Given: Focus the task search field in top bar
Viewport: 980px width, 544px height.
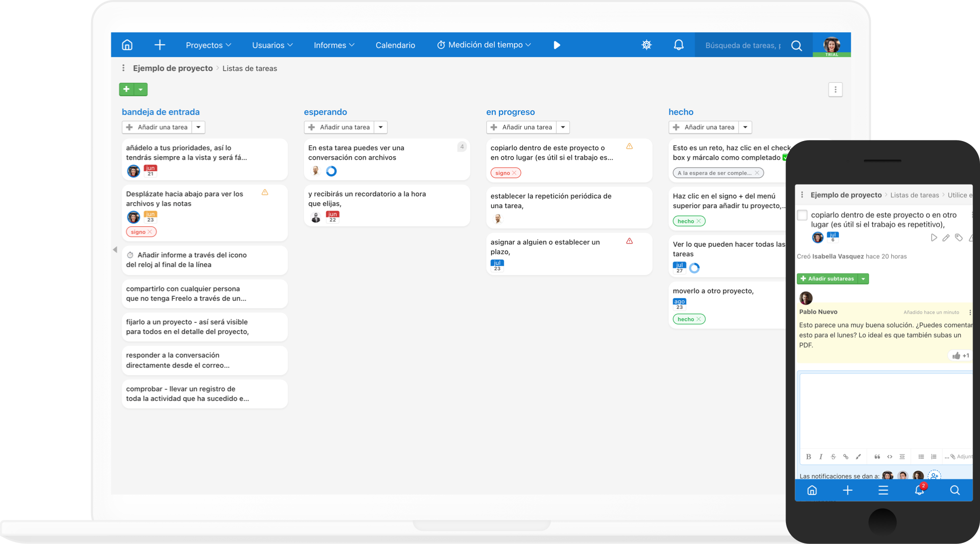Looking at the screenshot, I should 743,46.
